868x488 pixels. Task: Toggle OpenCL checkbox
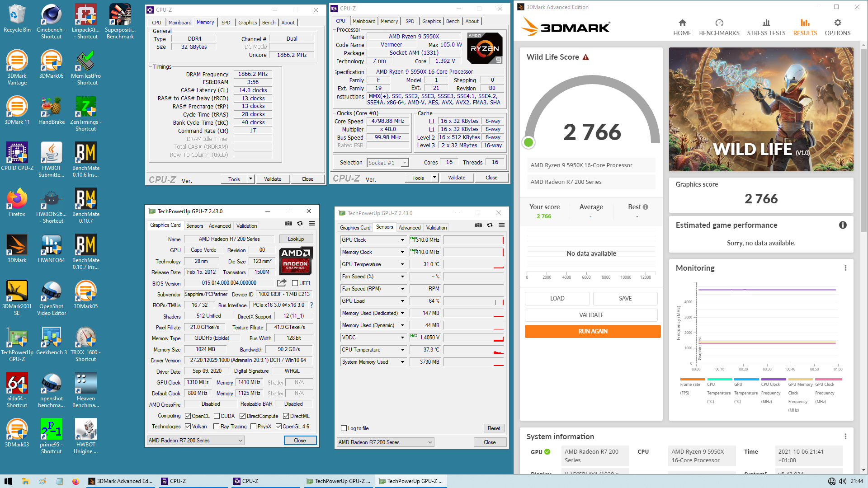188,416
